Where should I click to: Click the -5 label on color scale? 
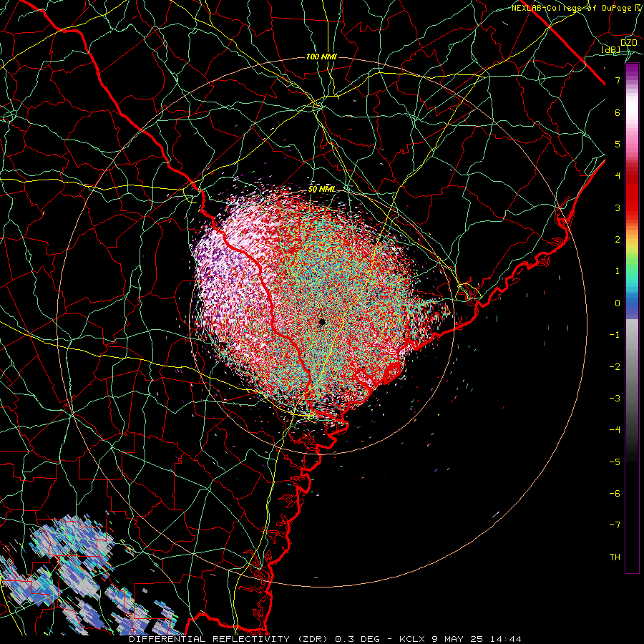pyautogui.click(x=615, y=462)
